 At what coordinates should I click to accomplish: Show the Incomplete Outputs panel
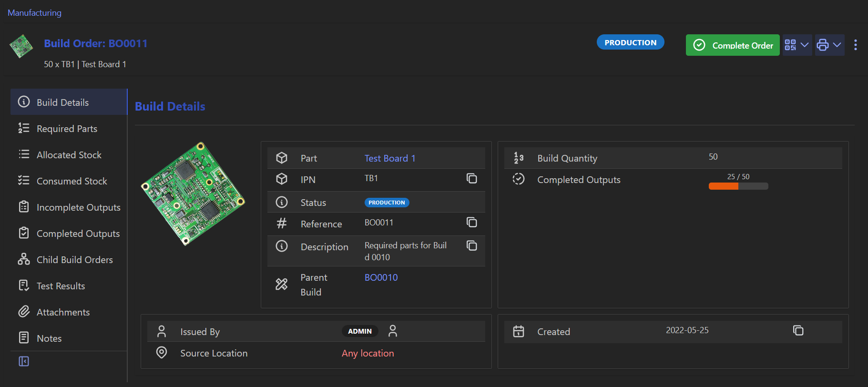click(x=78, y=207)
